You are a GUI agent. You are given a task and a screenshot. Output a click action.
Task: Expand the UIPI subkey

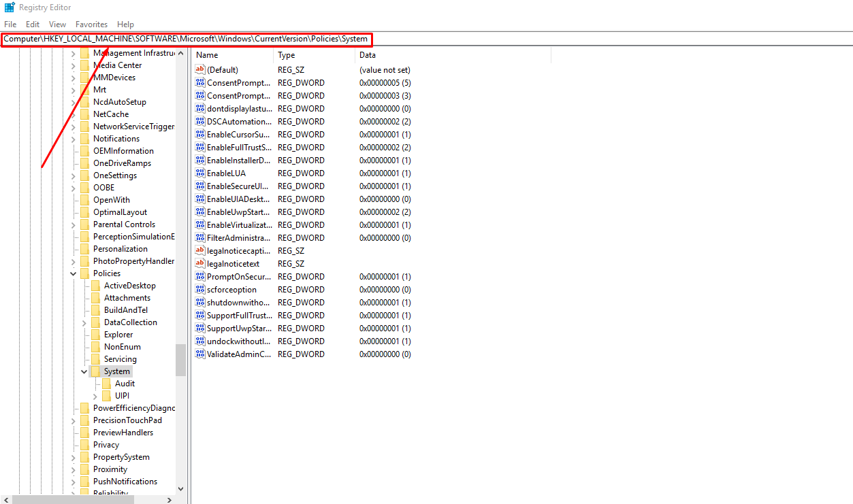pos(95,396)
